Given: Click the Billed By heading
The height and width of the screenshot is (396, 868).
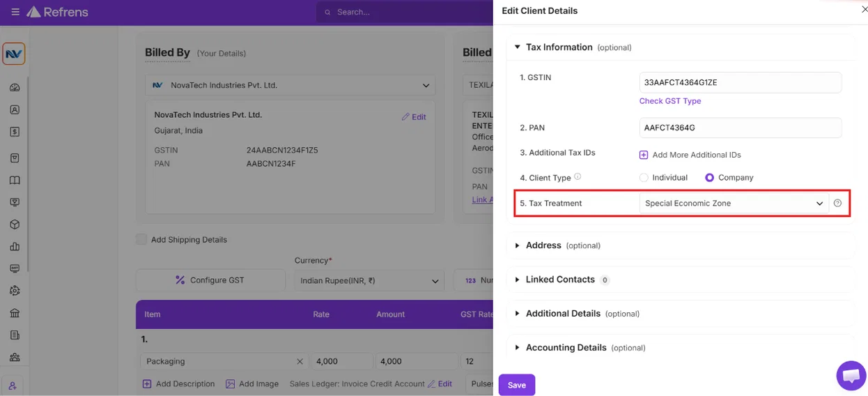Looking at the screenshot, I should tap(167, 53).
